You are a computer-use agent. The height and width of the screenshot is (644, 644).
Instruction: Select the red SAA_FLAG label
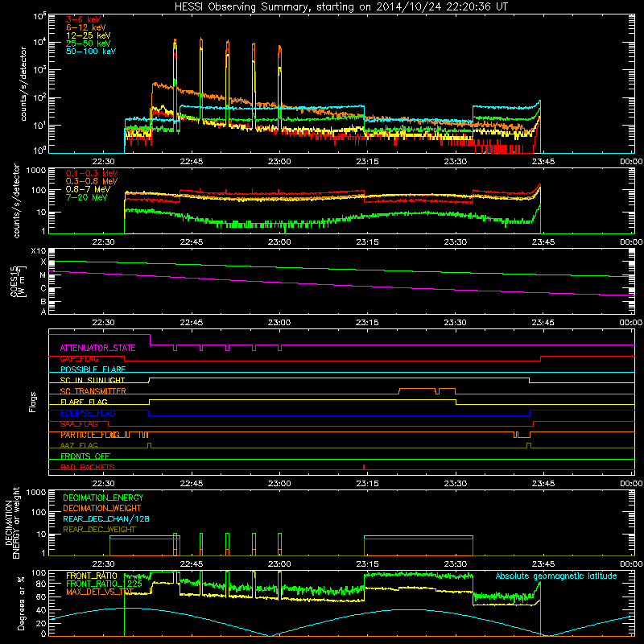tap(79, 424)
